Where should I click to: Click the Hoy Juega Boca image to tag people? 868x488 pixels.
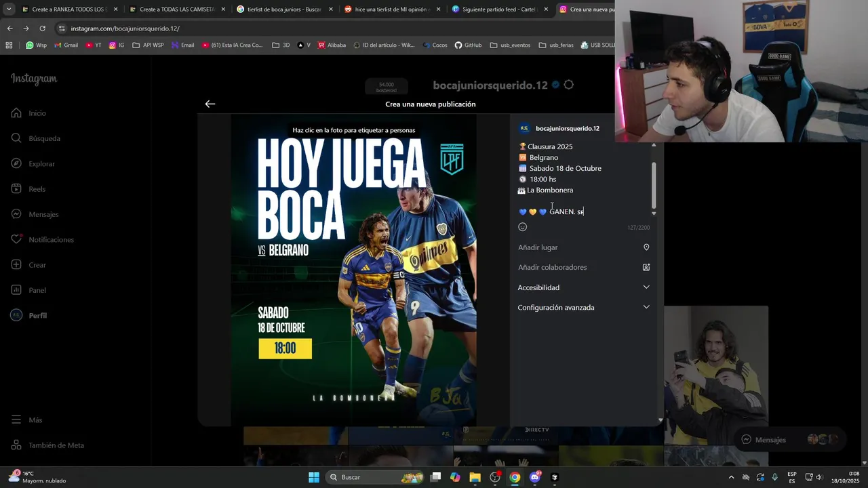tap(354, 270)
